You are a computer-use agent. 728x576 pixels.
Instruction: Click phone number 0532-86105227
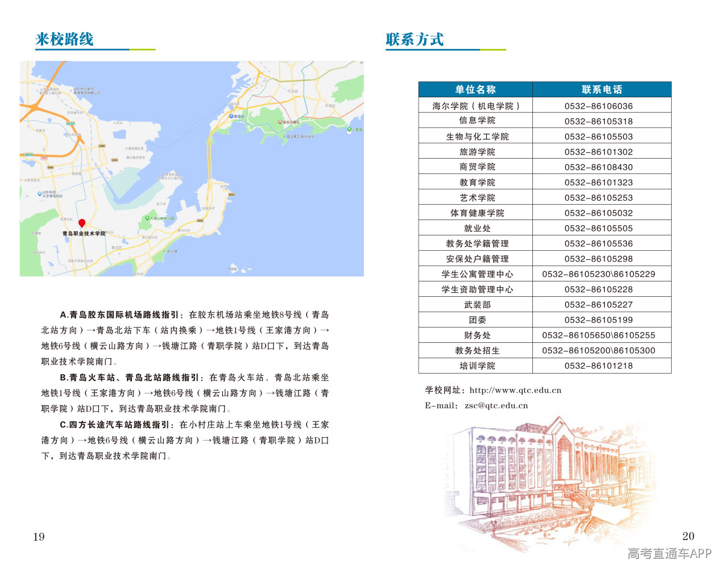click(598, 305)
